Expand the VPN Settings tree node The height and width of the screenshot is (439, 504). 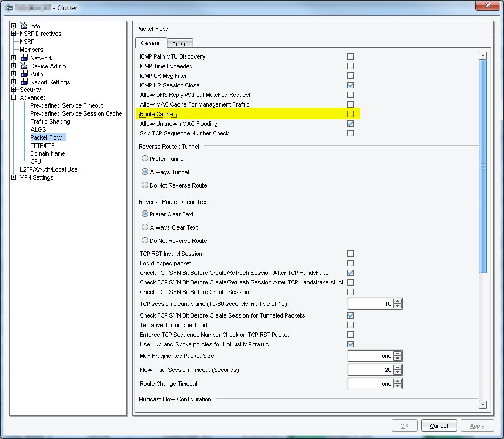click(13, 177)
